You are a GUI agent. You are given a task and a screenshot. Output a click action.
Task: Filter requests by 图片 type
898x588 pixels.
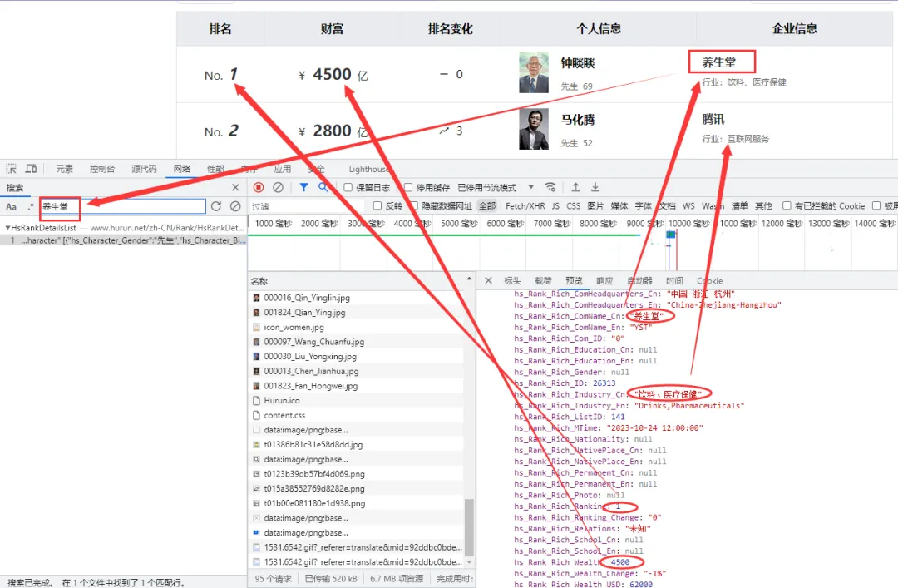[x=595, y=205]
